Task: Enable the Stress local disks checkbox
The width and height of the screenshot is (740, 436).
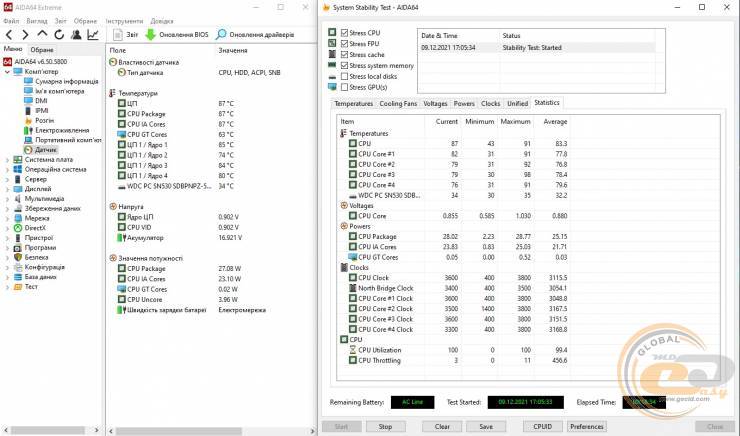Action: coord(345,76)
